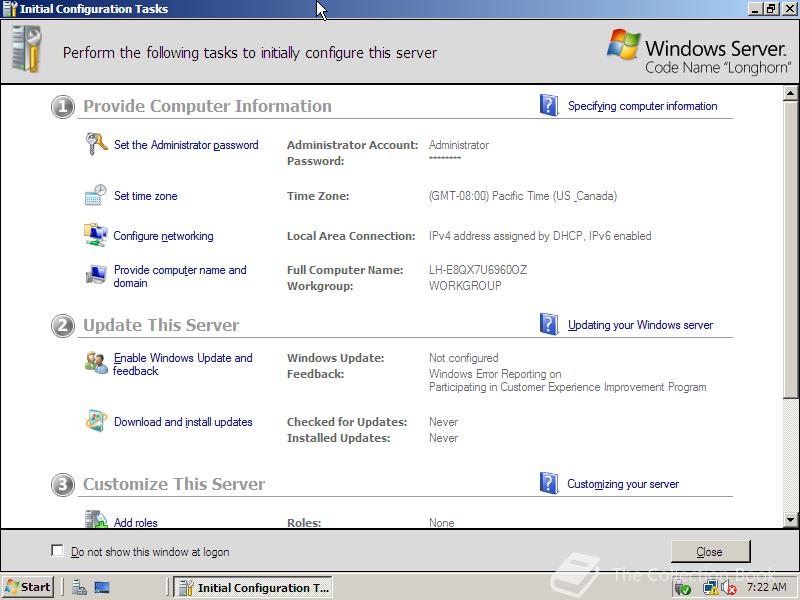Click the globe icon beside Download and install updates
This screenshot has width=800, height=600.
pos(96,421)
